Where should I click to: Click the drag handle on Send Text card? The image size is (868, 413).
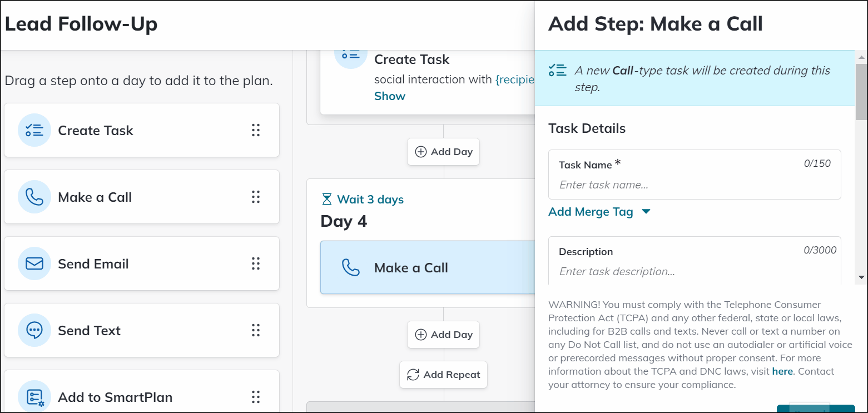coord(256,330)
